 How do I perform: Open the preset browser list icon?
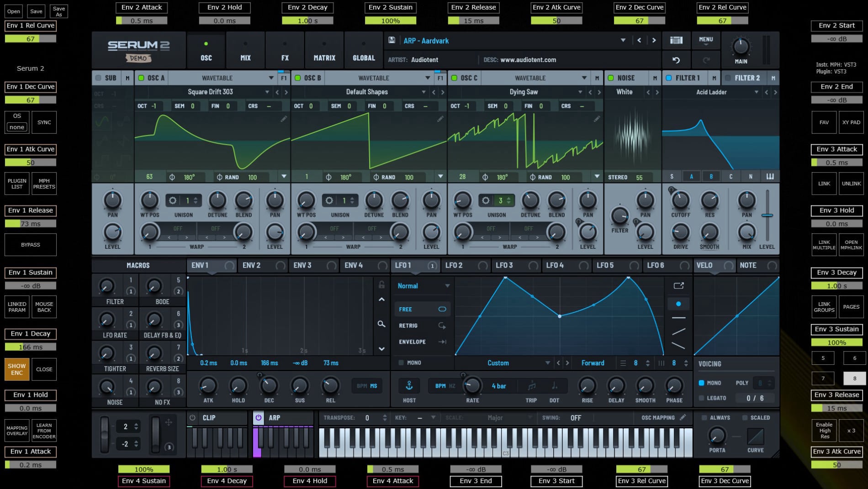point(676,41)
